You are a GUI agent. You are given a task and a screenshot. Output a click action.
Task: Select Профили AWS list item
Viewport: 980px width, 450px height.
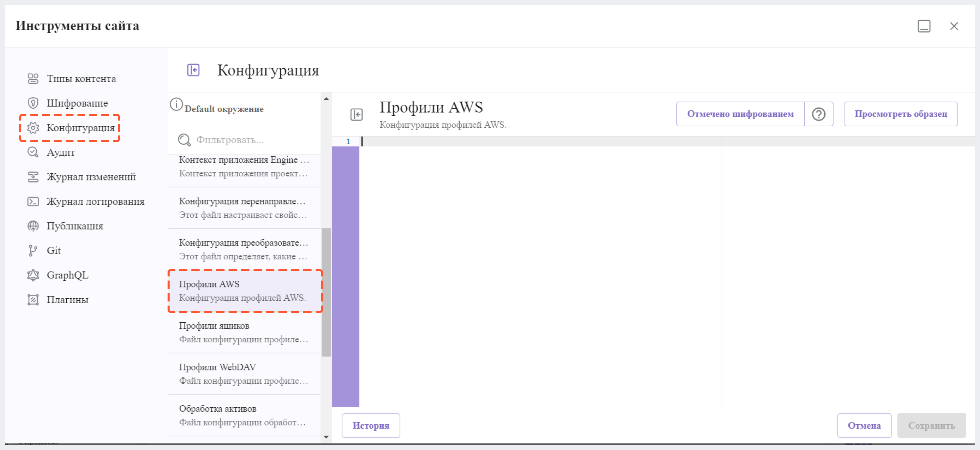click(244, 291)
